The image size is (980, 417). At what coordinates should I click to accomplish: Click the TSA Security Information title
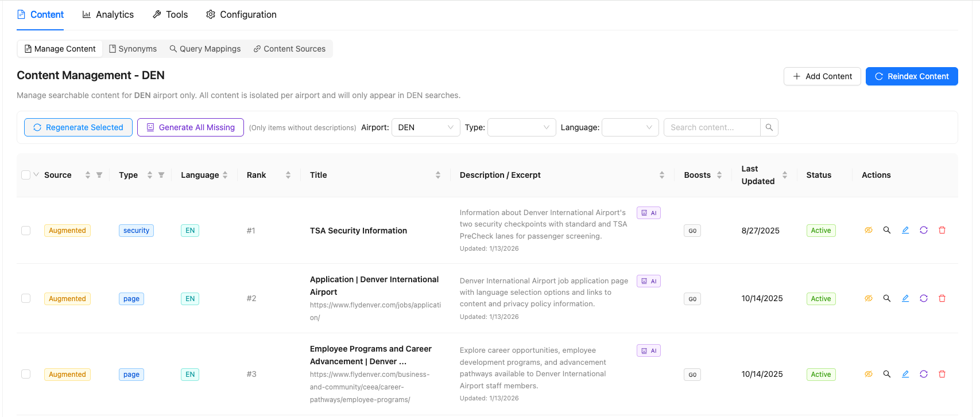tap(358, 231)
